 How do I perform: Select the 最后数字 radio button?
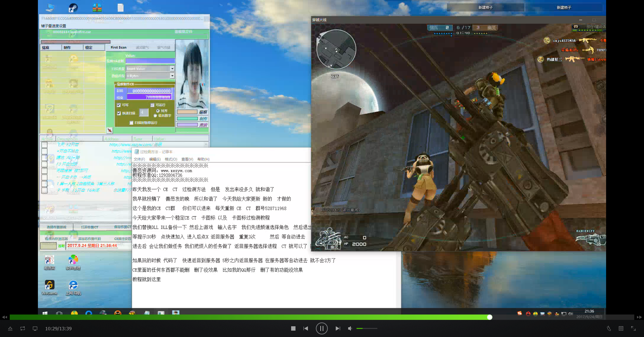click(x=155, y=116)
